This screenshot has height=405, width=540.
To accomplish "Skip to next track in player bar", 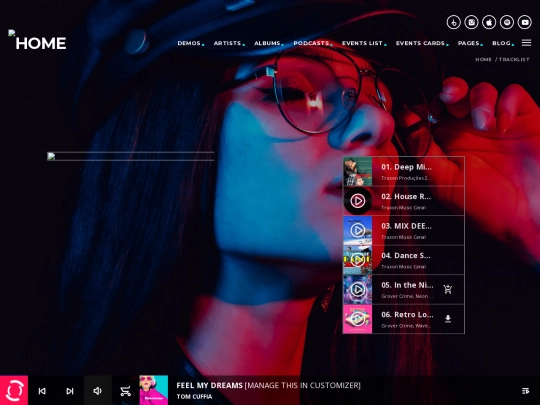I will (70, 391).
